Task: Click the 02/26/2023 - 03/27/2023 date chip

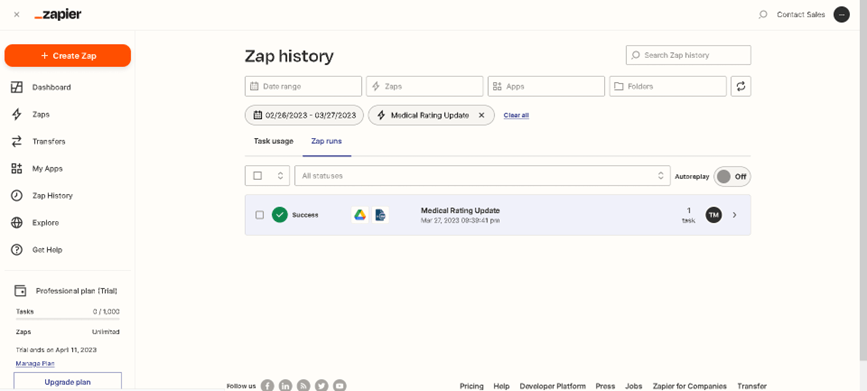Action: coord(304,115)
